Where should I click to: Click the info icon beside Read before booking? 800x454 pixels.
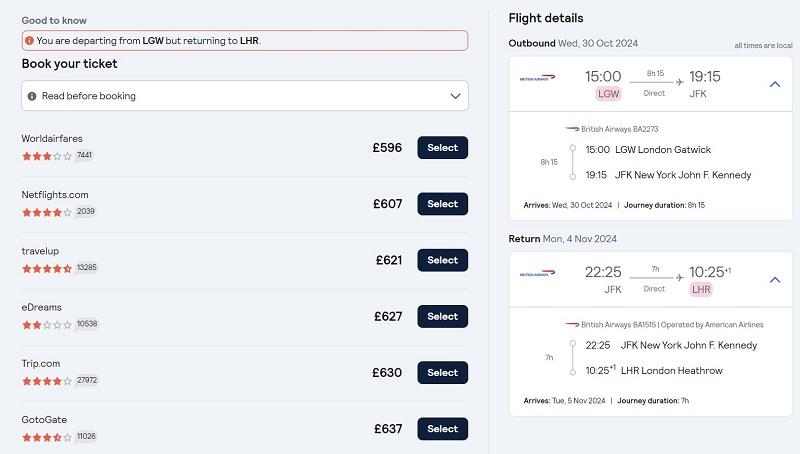tap(32, 96)
